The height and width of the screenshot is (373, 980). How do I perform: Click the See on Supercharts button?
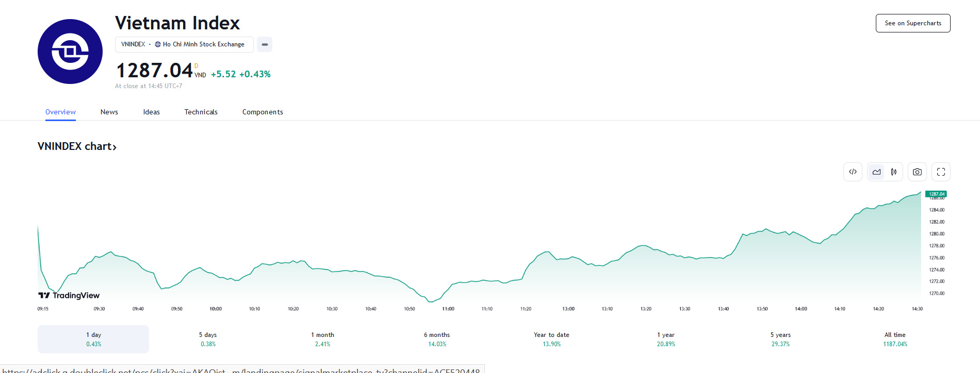click(x=912, y=23)
